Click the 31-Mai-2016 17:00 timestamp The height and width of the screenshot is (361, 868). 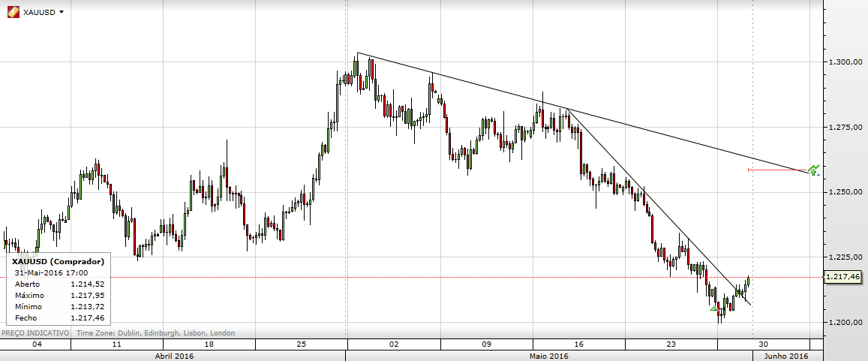[x=51, y=272]
